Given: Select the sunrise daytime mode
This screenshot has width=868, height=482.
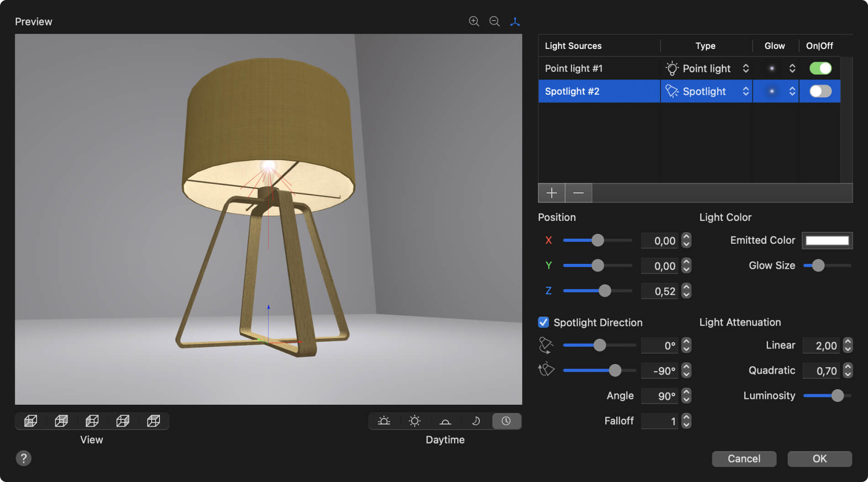Looking at the screenshot, I should click(x=384, y=421).
